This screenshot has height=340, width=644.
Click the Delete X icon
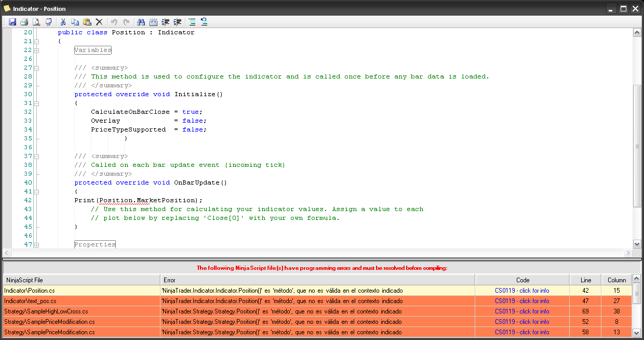coord(99,22)
